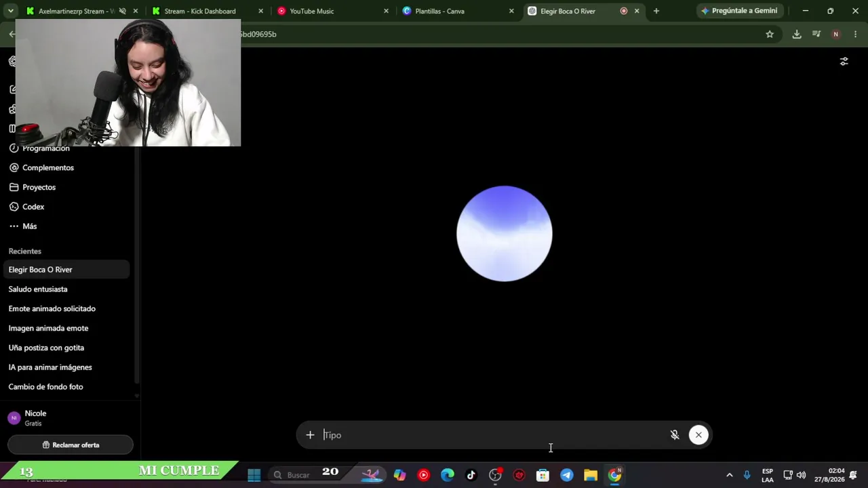Open ESP LAA language switcher
The height and width of the screenshot is (488, 868).
[x=768, y=475]
